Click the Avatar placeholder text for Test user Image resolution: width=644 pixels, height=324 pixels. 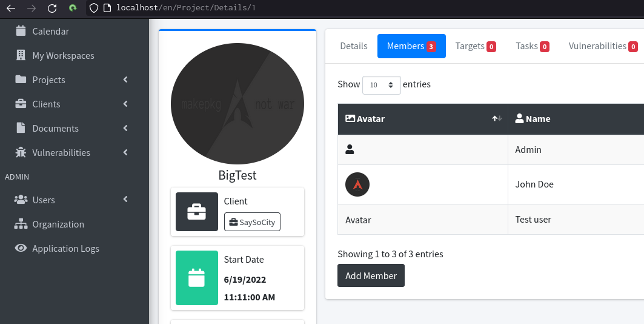tap(358, 220)
